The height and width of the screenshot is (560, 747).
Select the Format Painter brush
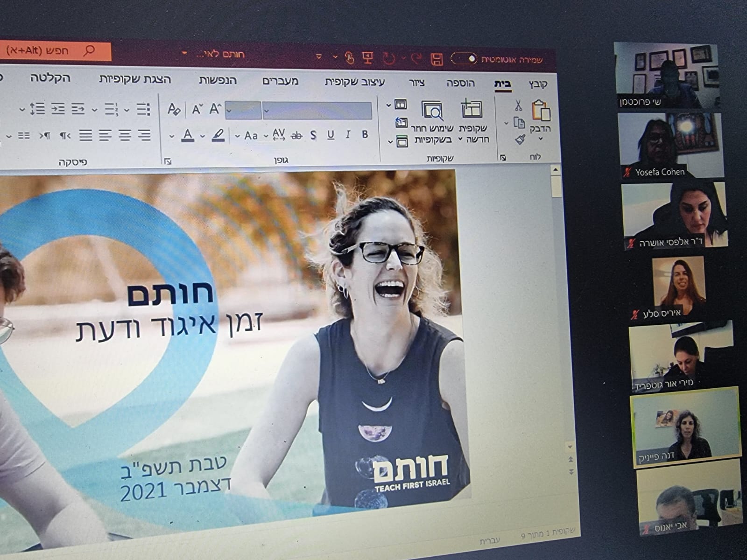[521, 139]
